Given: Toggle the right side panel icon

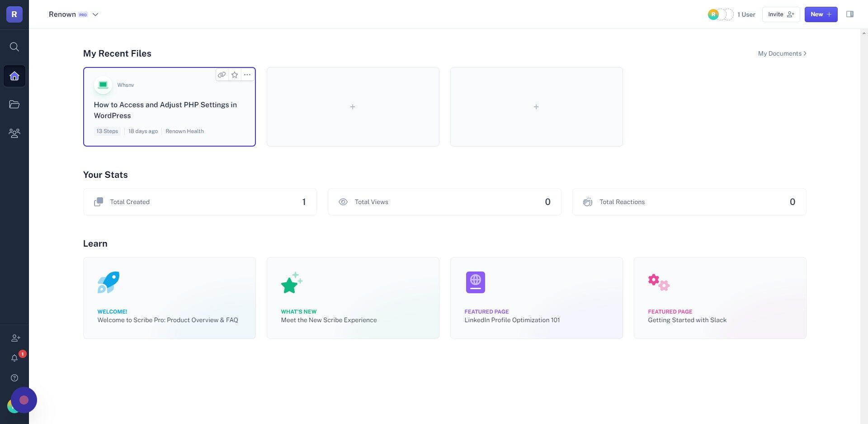Looking at the screenshot, I should click(850, 14).
